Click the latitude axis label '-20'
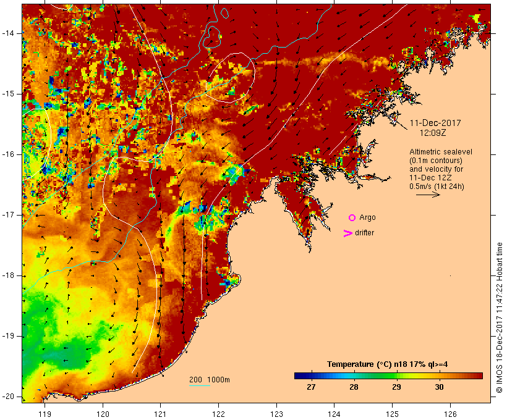Image resolution: width=507 pixels, height=420 pixels. (x=8, y=397)
